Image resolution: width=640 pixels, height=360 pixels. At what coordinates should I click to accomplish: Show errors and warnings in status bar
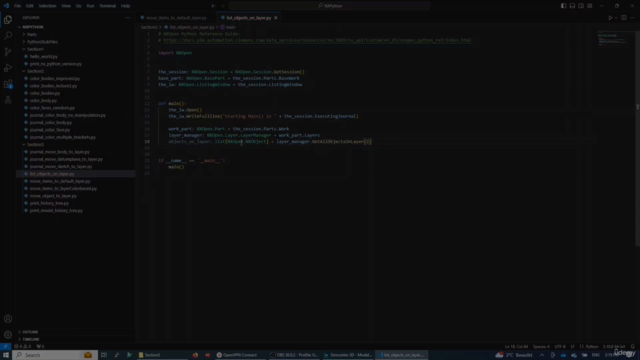(x=22, y=347)
